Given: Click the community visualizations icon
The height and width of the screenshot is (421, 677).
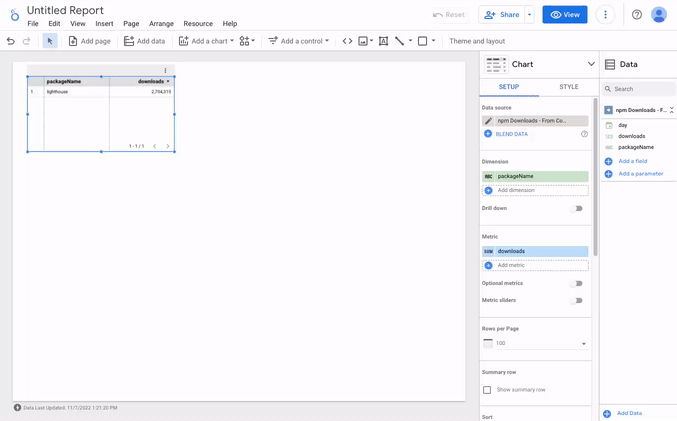Looking at the screenshot, I should [x=246, y=41].
